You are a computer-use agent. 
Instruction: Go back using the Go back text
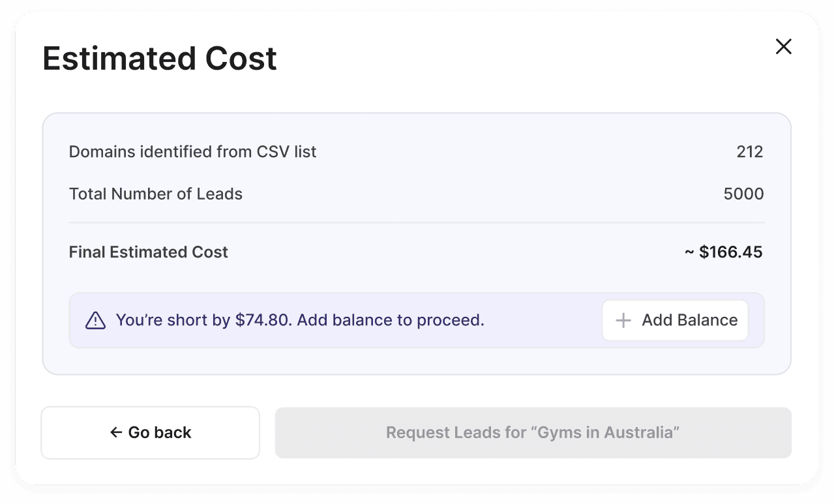click(160, 432)
